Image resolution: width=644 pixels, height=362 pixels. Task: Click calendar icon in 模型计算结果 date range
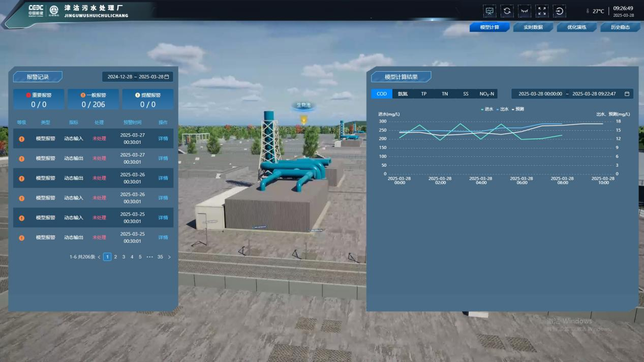click(x=627, y=94)
